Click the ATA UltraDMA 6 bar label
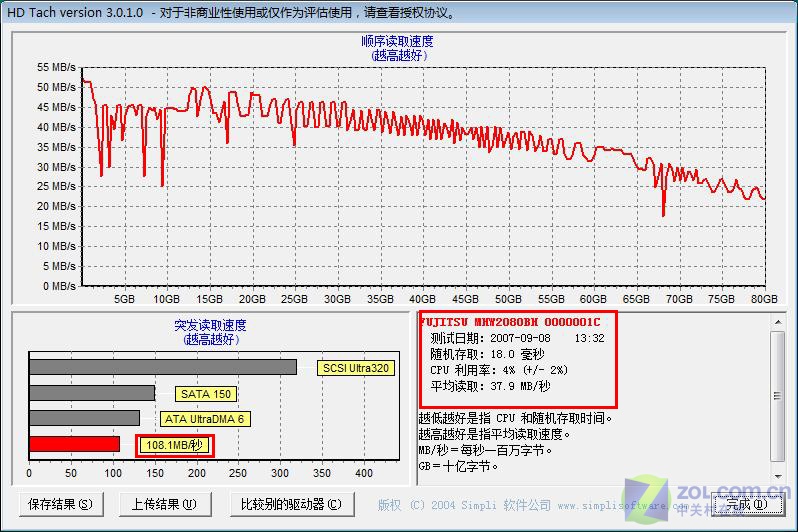Screen dimensions: 798x532 [x=205, y=419]
